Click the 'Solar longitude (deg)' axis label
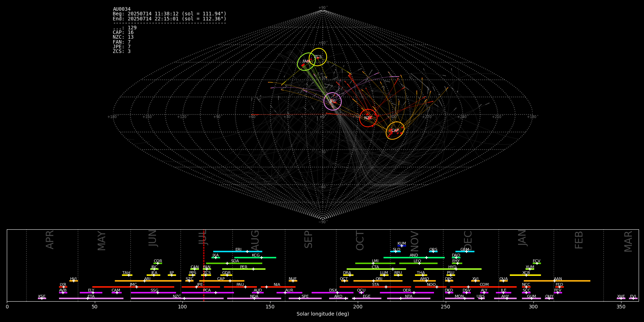 pyautogui.click(x=323, y=314)
